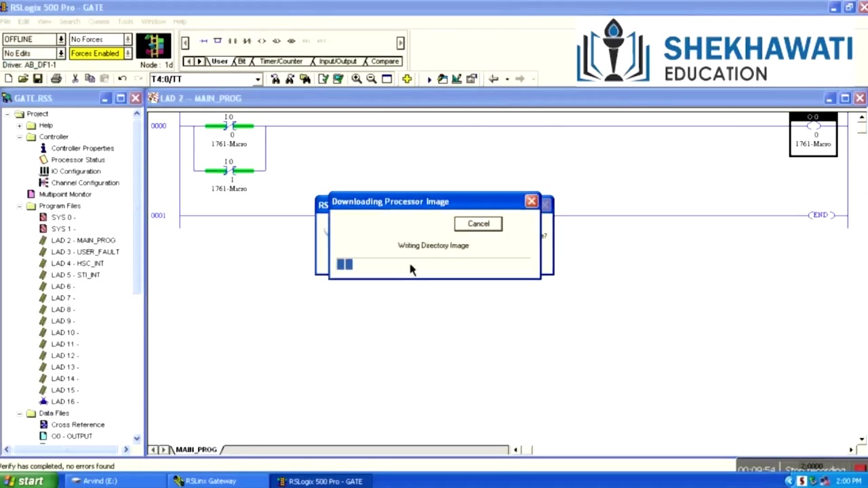Click the Undo arrow icon
This screenshot has width=868, height=488.
point(122,79)
